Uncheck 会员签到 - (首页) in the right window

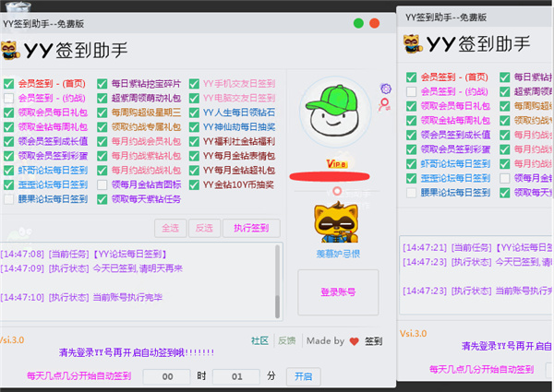411,77
